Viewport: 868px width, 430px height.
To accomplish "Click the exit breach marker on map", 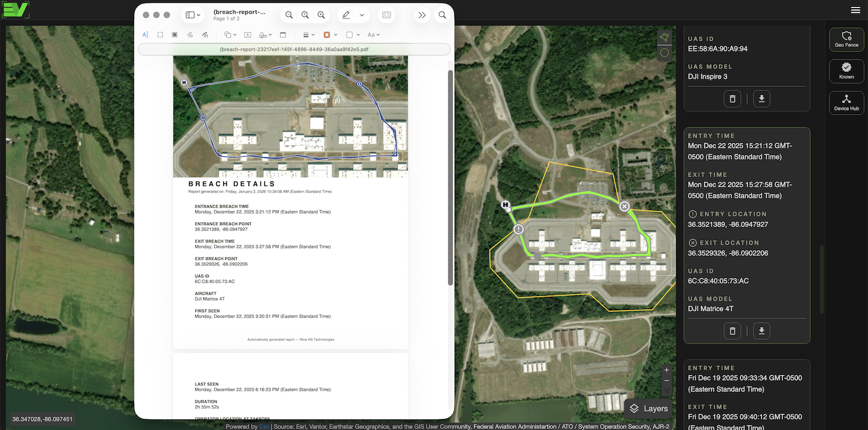I will tap(624, 207).
